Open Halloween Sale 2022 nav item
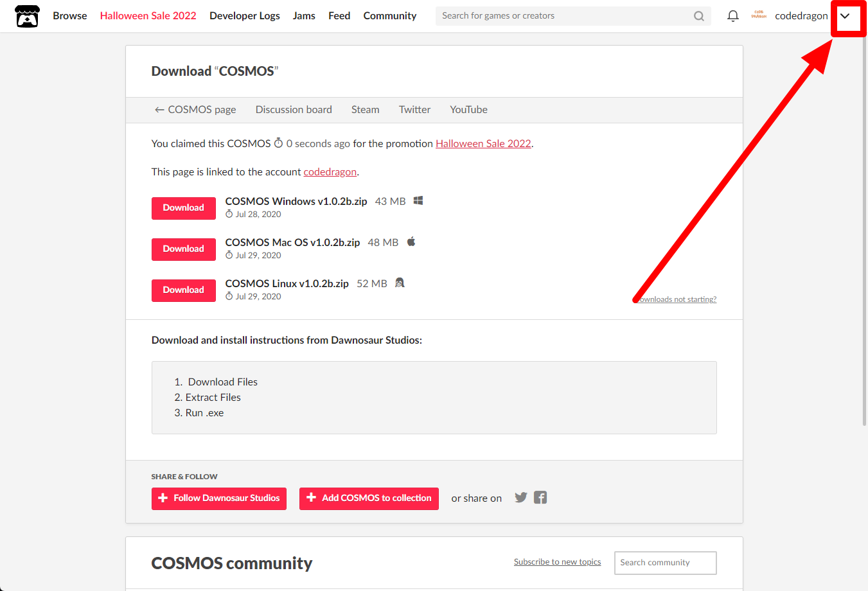Viewport: 868px width, 591px height. click(148, 16)
